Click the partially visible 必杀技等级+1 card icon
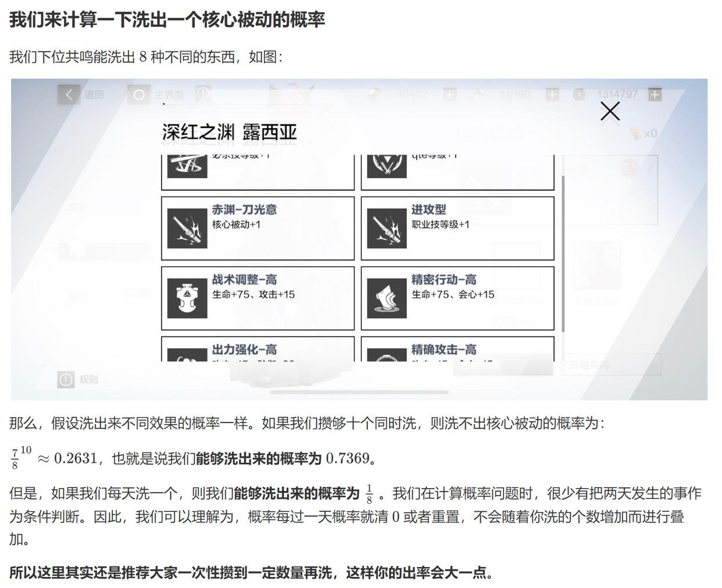Image resolution: width=722 pixels, height=588 pixels. click(x=187, y=166)
